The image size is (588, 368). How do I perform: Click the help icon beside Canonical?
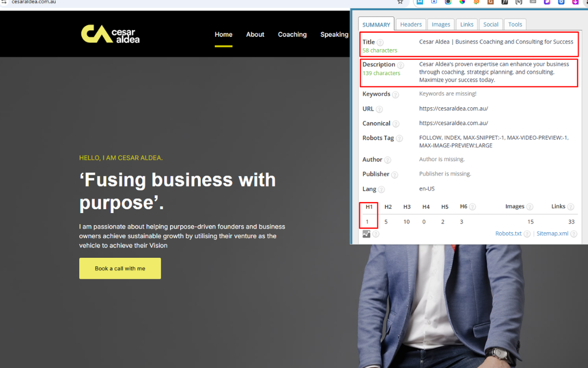(x=395, y=124)
